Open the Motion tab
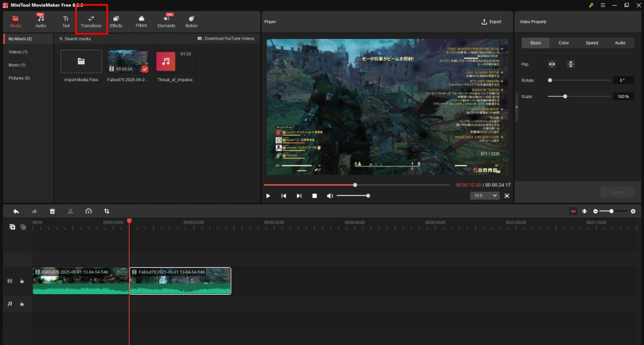The width and height of the screenshot is (644, 345). click(x=191, y=21)
